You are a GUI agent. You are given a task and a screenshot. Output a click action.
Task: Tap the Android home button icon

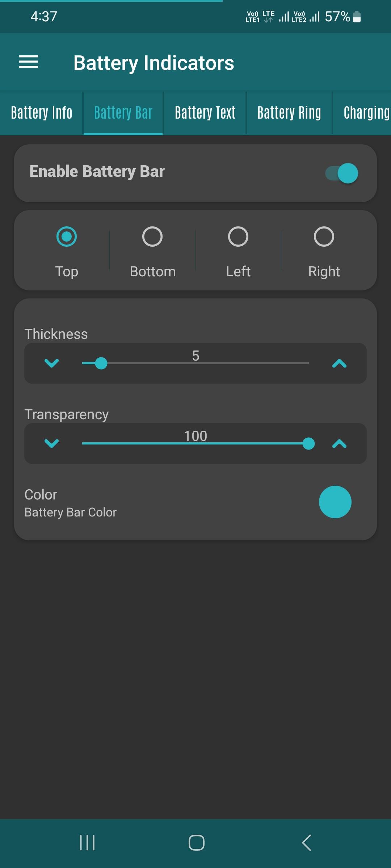[197, 843]
